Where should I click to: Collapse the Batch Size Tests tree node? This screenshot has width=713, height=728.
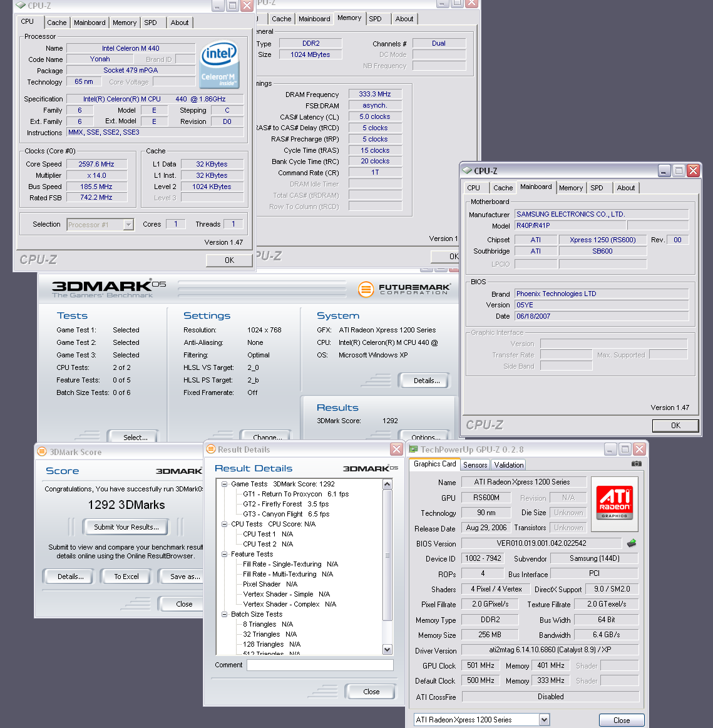click(224, 614)
